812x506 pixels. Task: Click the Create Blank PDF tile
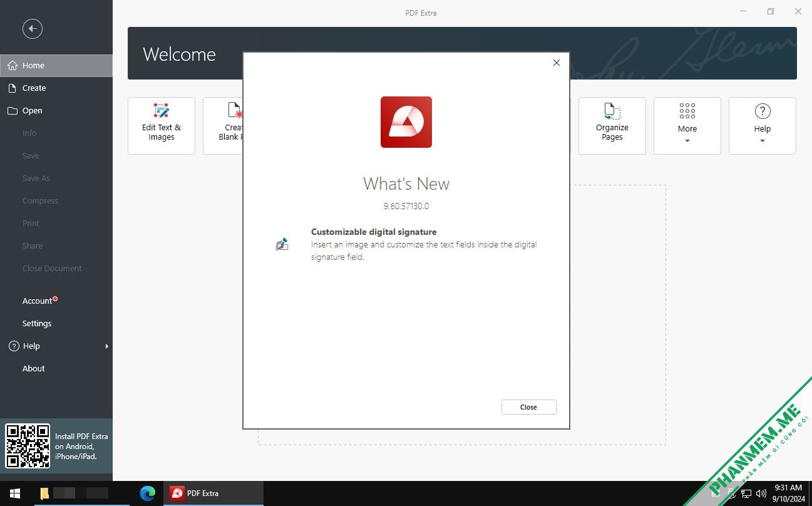223,126
